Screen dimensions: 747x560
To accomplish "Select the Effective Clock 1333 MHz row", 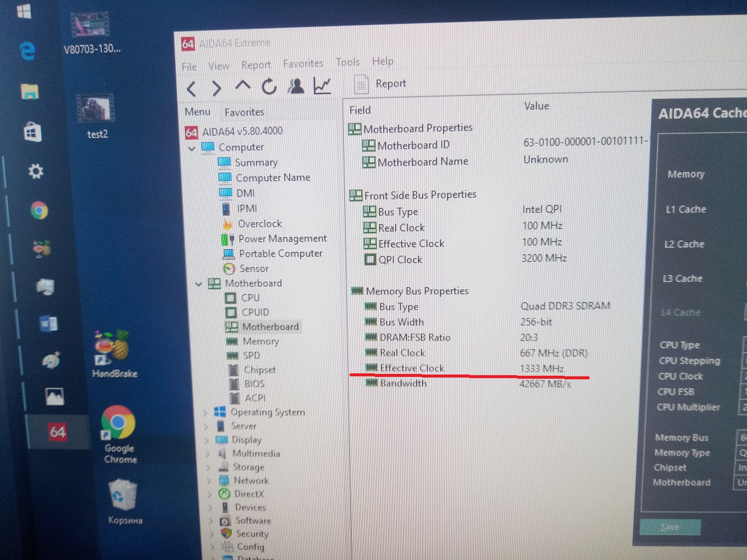I will coord(466,368).
